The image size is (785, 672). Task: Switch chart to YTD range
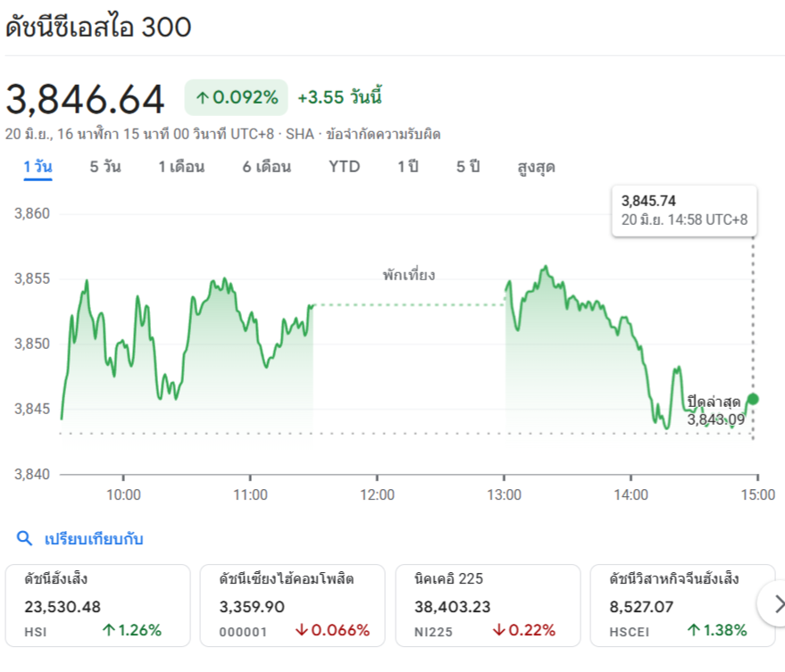coord(345,167)
